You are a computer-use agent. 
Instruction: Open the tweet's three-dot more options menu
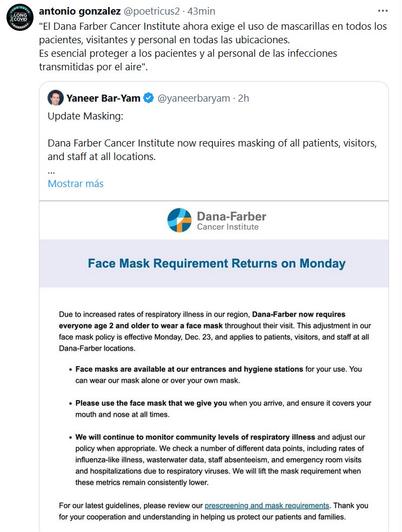click(x=383, y=11)
